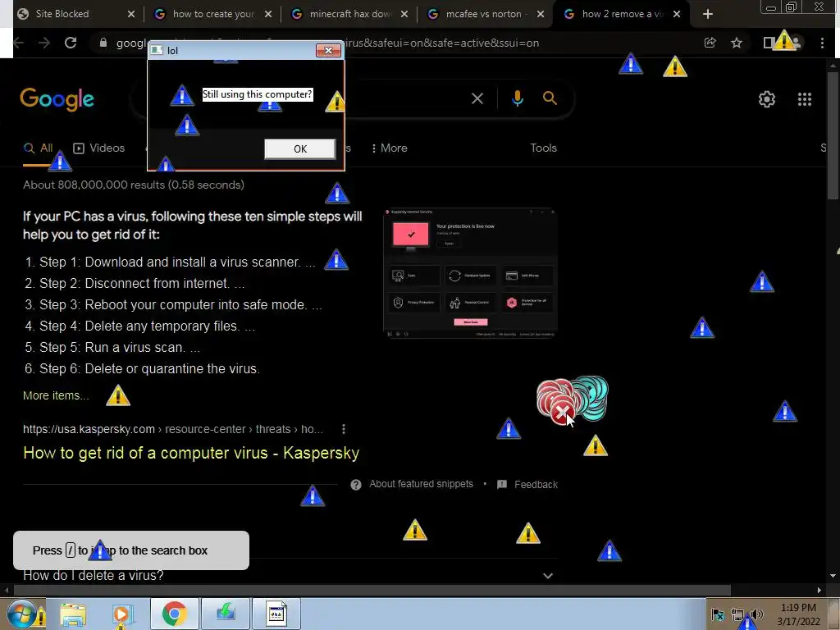Image resolution: width=840 pixels, height=630 pixels.
Task: Close the Site Blocked tab
Action: coord(130,14)
